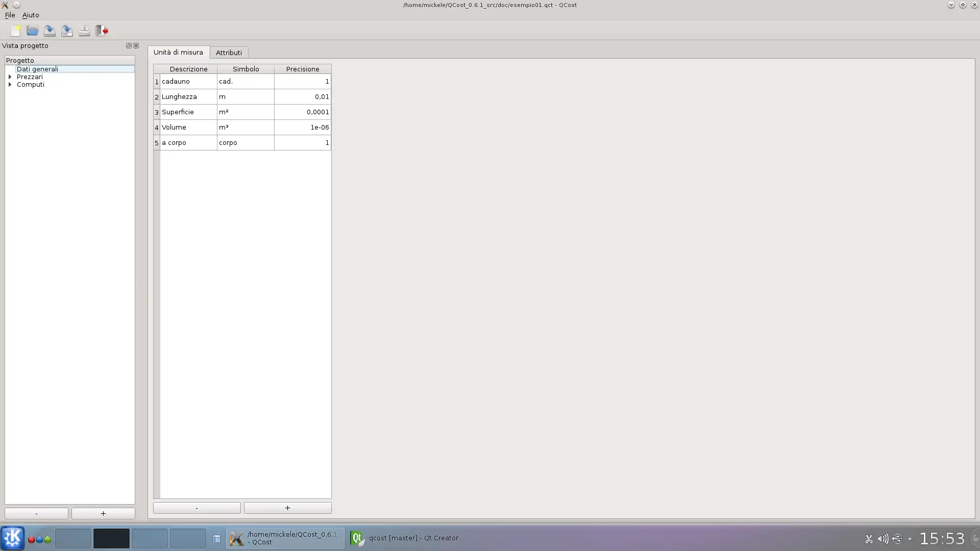Switch to the Attributi tab
980x551 pixels.
tap(228, 53)
